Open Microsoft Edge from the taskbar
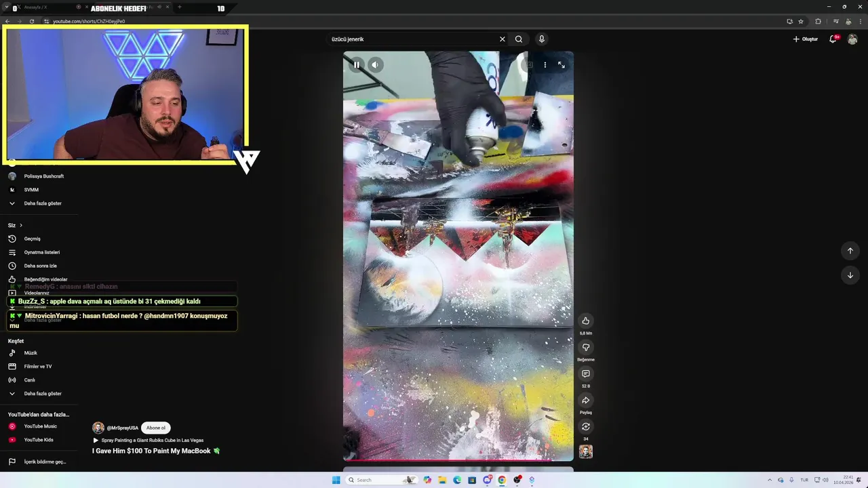 pyautogui.click(x=457, y=480)
